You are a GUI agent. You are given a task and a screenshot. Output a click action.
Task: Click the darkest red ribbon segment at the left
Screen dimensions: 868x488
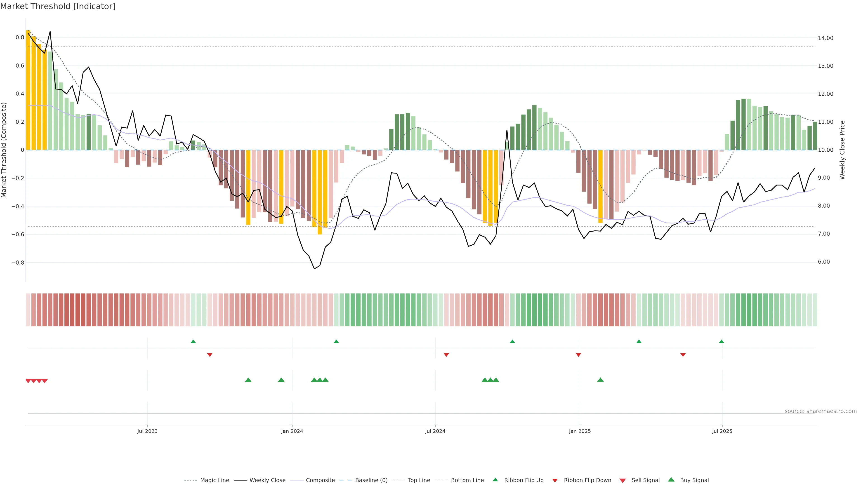coord(78,310)
